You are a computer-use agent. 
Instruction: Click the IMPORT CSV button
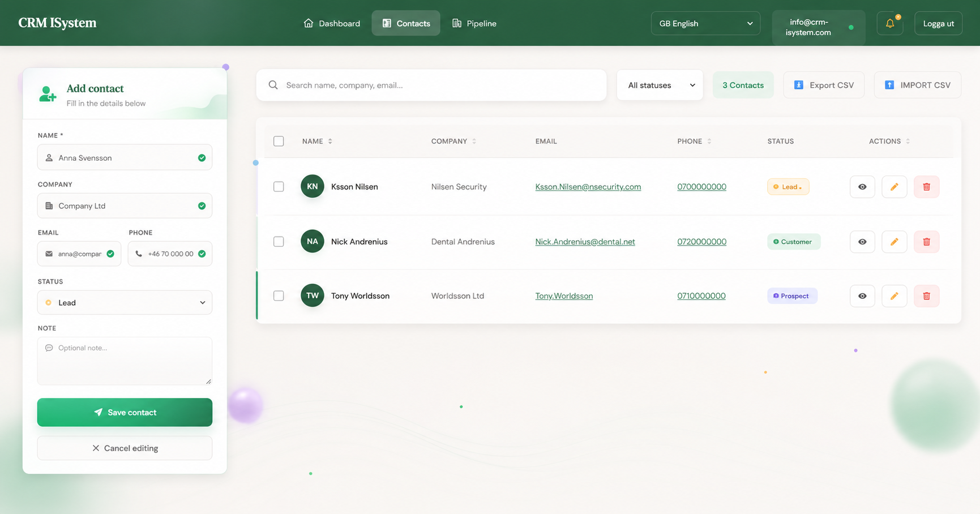(918, 85)
